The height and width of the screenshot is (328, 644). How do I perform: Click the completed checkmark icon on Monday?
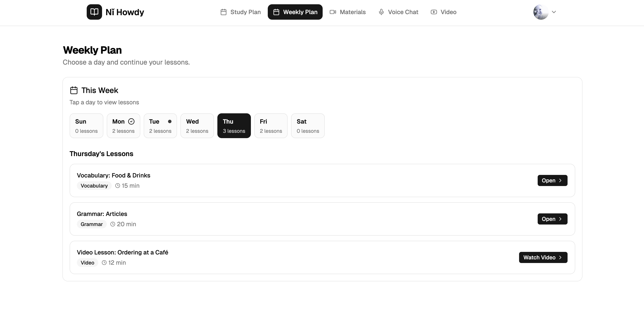[x=131, y=121]
